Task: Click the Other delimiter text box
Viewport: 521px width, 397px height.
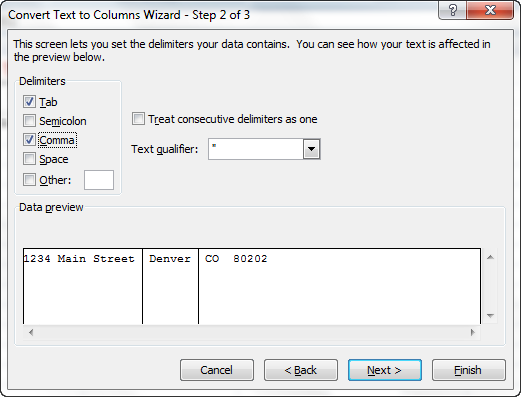Action: (99, 180)
